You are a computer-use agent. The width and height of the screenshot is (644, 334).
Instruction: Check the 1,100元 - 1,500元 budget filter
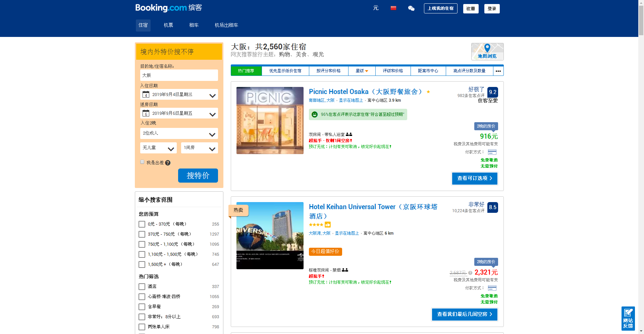(142, 254)
